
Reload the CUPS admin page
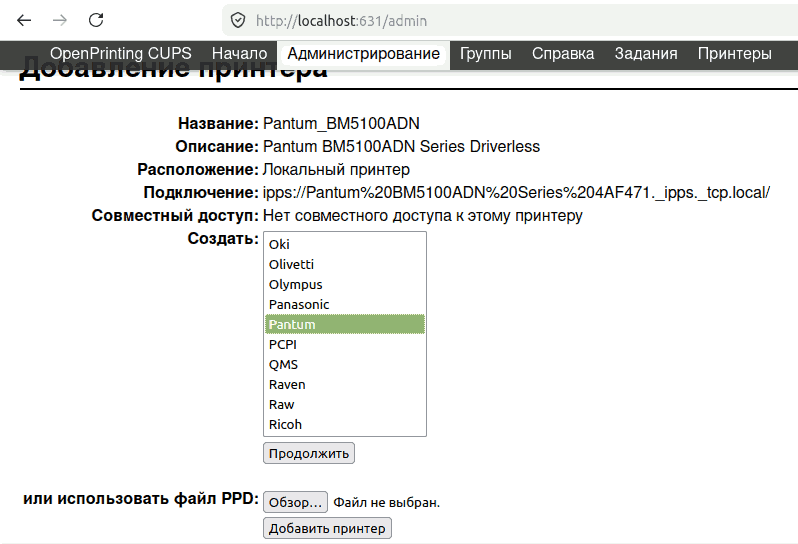tap(96, 20)
